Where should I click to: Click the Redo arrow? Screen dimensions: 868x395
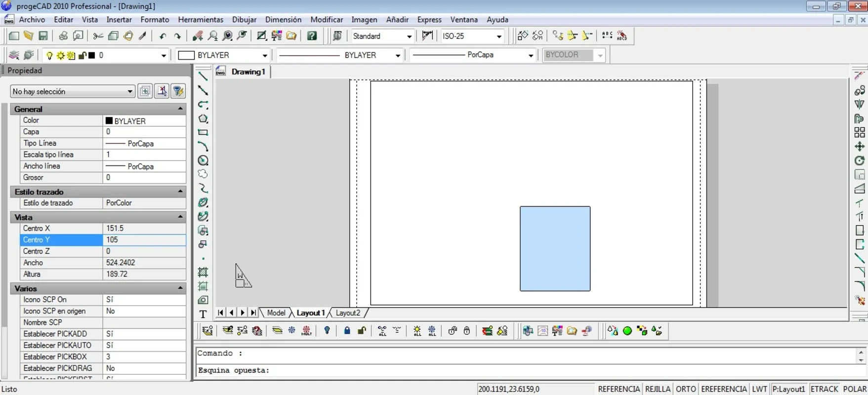click(x=177, y=36)
